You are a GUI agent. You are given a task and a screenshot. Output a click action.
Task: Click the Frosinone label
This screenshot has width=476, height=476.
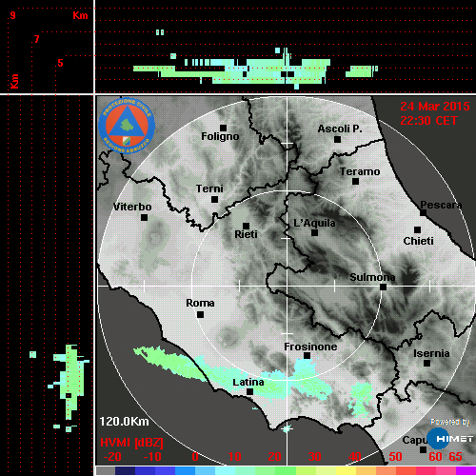(310, 347)
